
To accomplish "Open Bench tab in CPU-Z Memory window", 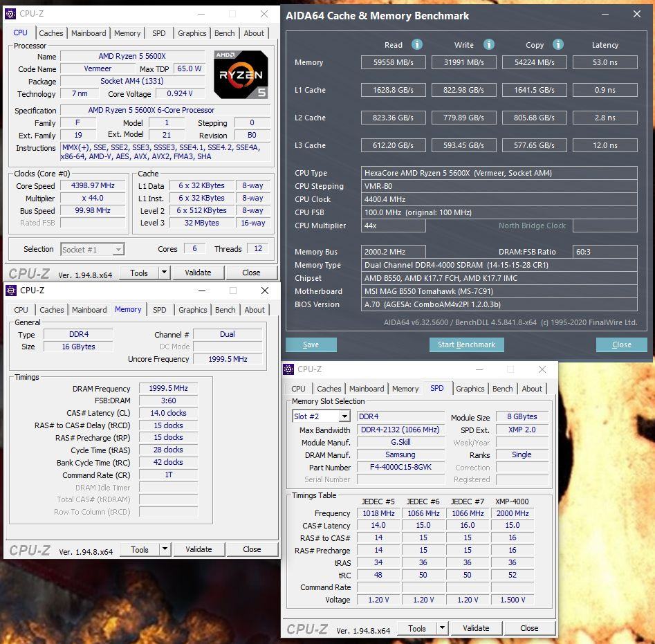I will click(x=225, y=310).
